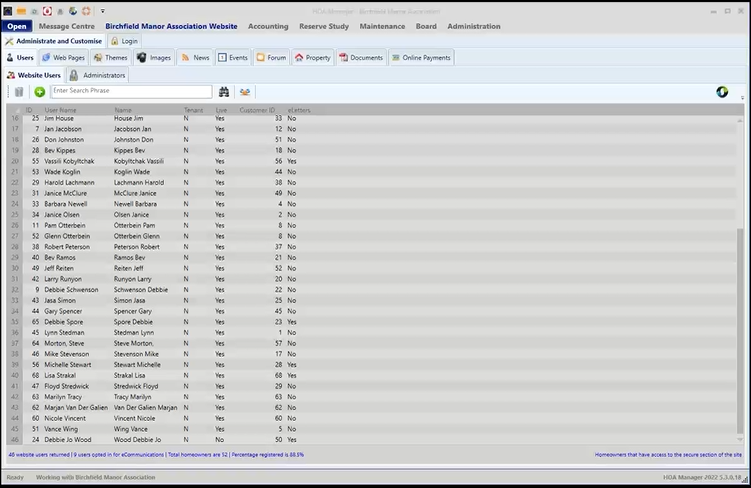The image size is (751, 488).
Task: Open the Themes tab
Action: [x=111, y=57]
